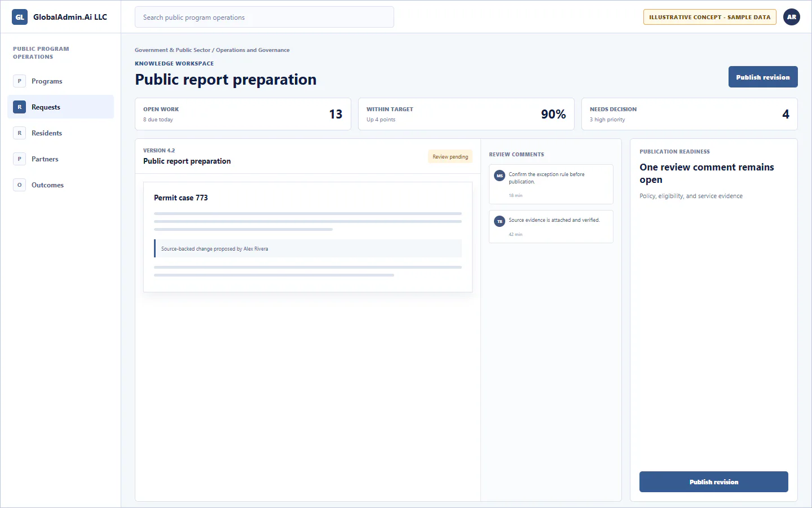The width and height of the screenshot is (812, 508).
Task: Go to Residents section
Action: (61, 133)
